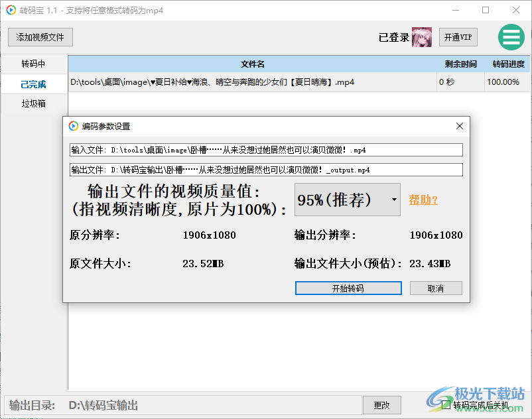This screenshot has height=419, width=532.
Task: Click the 帮助? link
Action: (423, 200)
